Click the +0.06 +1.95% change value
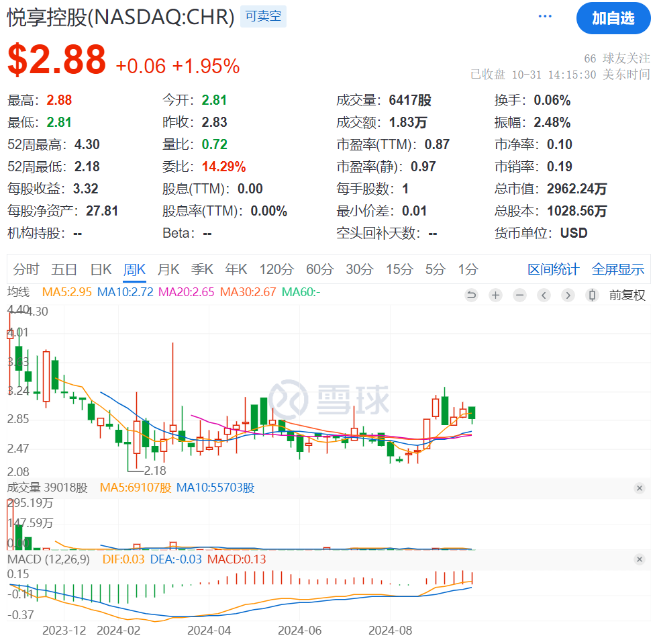657x644 pixels. [x=178, y=66]
